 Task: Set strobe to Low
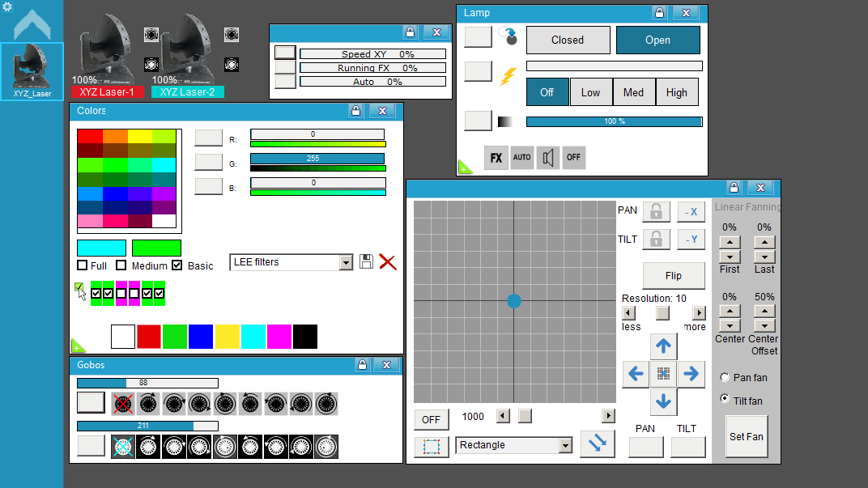pyautogui.click(x=590, y=92)
